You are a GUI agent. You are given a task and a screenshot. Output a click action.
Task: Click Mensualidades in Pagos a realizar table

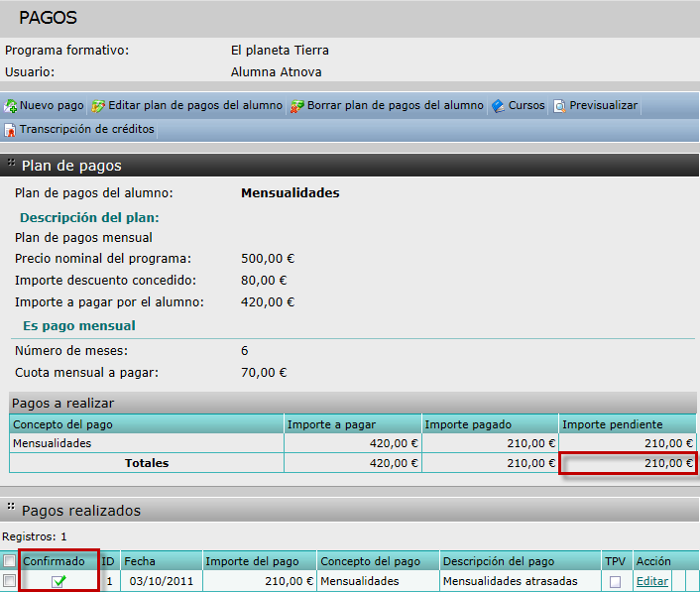(x=53, y=443)
